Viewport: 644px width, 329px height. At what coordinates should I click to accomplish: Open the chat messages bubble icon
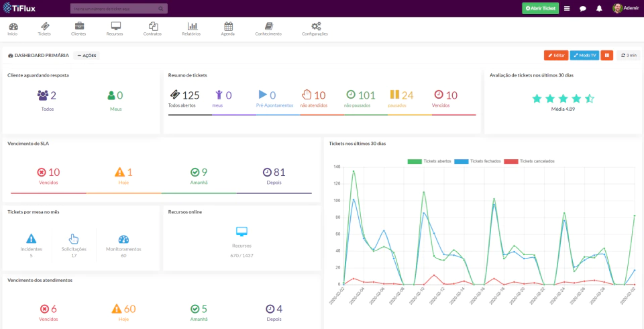point(583,8)
